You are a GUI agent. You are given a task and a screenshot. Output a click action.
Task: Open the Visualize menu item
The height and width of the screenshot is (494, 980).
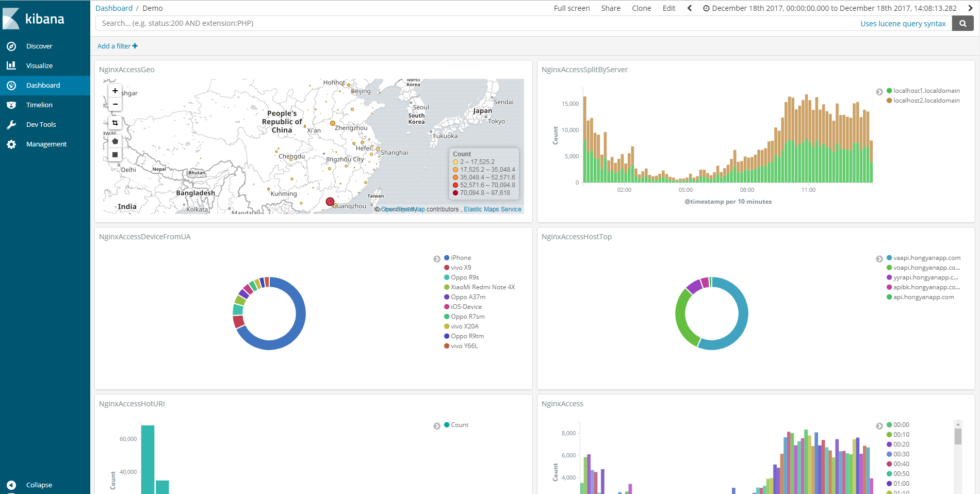point(45,65)
